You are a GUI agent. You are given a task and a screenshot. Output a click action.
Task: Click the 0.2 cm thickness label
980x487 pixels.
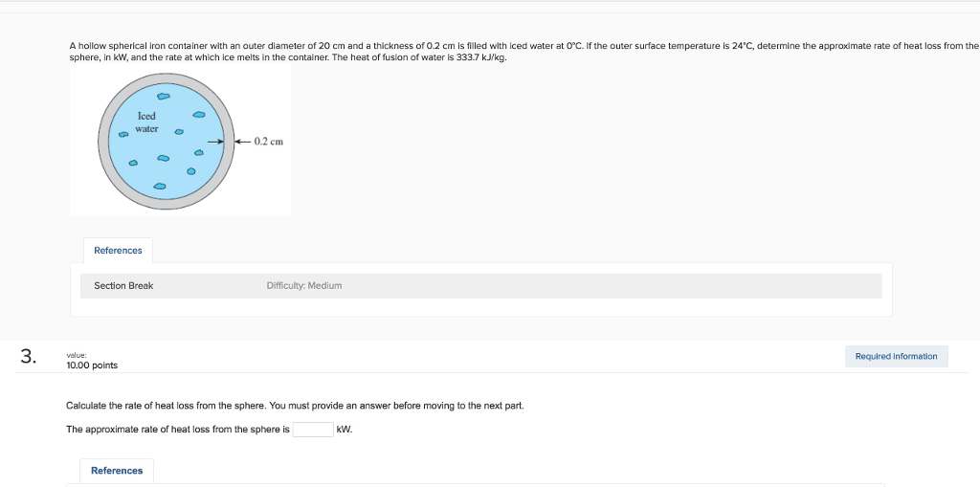coord(269,142)
